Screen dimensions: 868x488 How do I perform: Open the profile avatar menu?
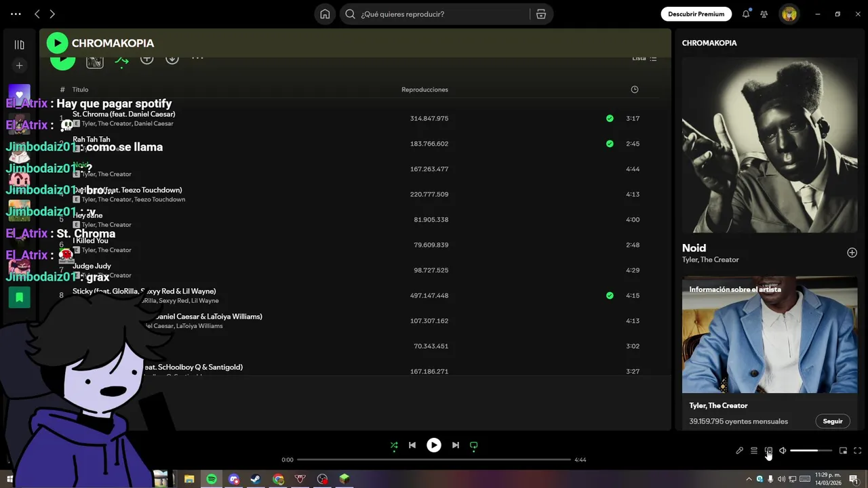click(789, 14)
